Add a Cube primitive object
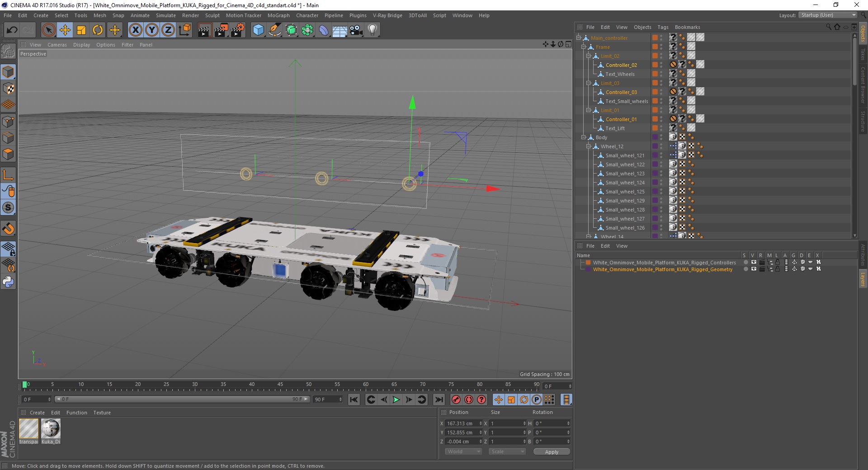Image resolution: width=868 pixels, height=470 pixels. click(258, 30)
